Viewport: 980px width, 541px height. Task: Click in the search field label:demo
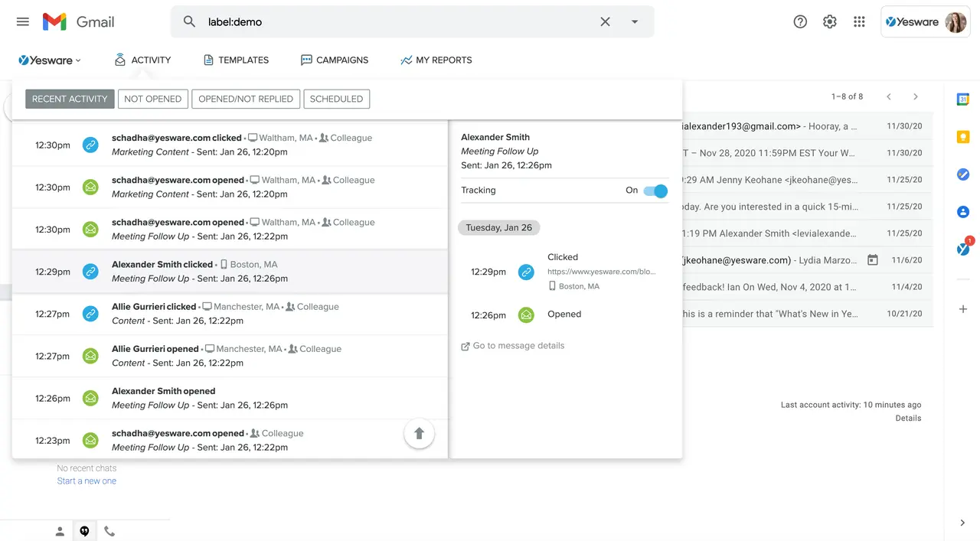[398, 21]
